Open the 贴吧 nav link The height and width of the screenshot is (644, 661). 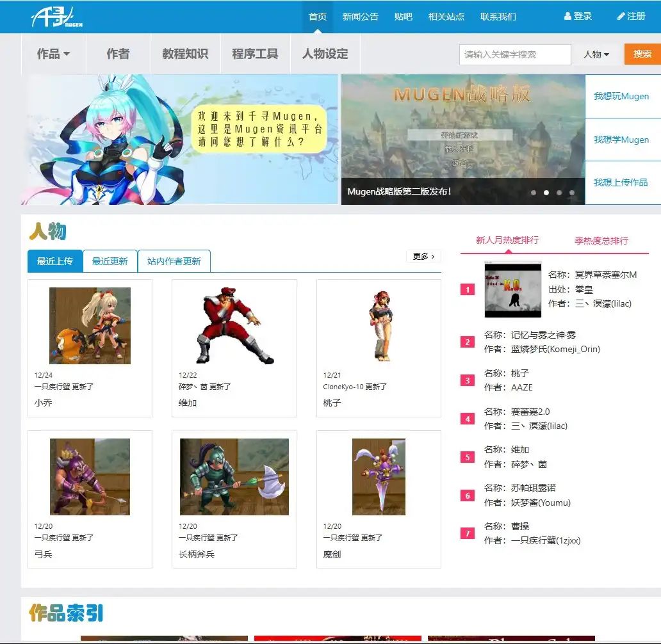404,17
